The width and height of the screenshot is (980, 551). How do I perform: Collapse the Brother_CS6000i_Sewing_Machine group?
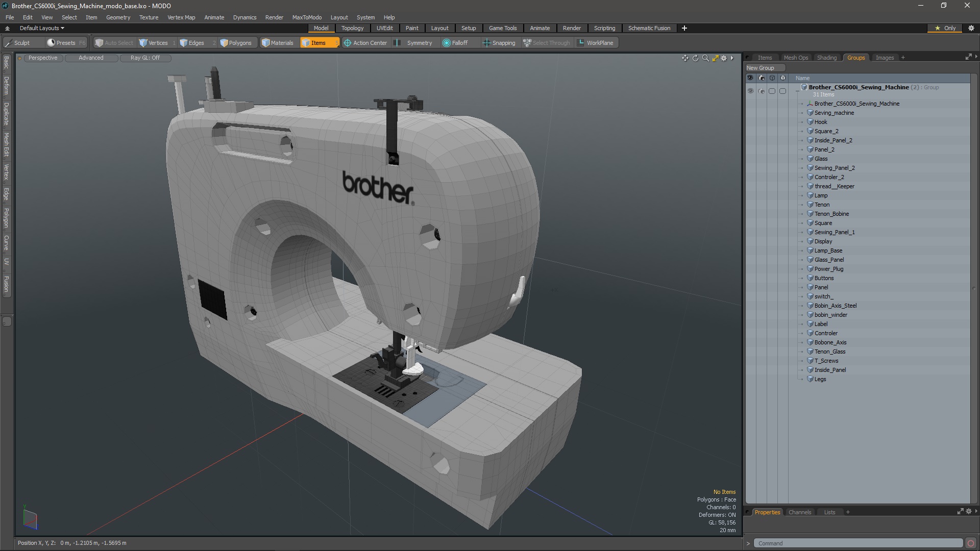click(x=797, y=91)
